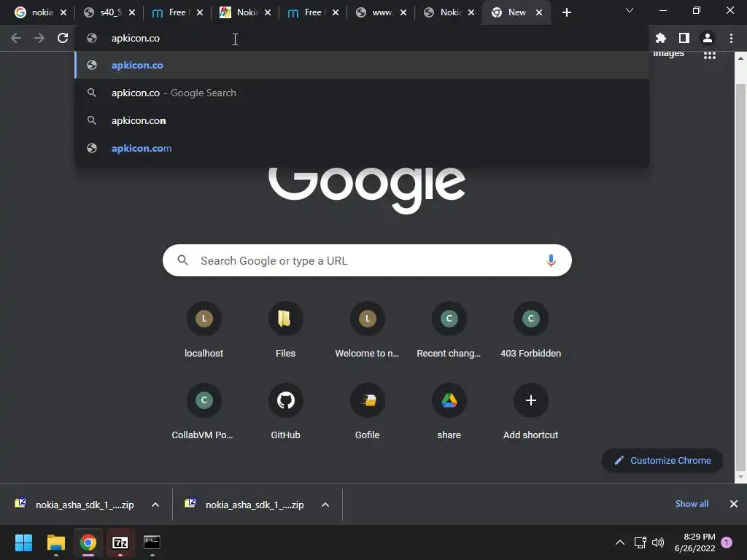Viewport: 747px width, 560px height.
Task: Open the Files shortcut tile
Action: click(x=285, y=330)
